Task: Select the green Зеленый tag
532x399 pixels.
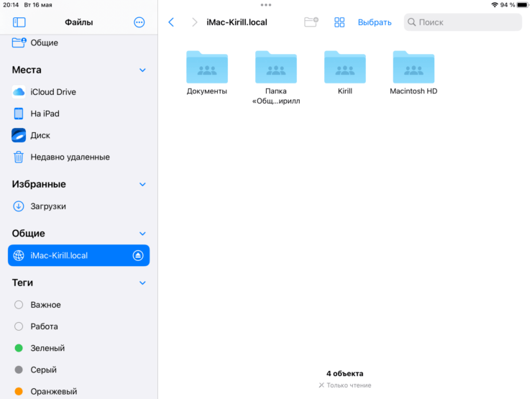Action: 47,348
